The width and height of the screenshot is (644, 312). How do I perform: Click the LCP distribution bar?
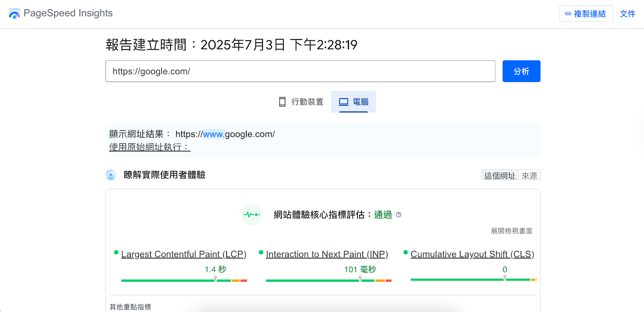[x=184, y=280]
